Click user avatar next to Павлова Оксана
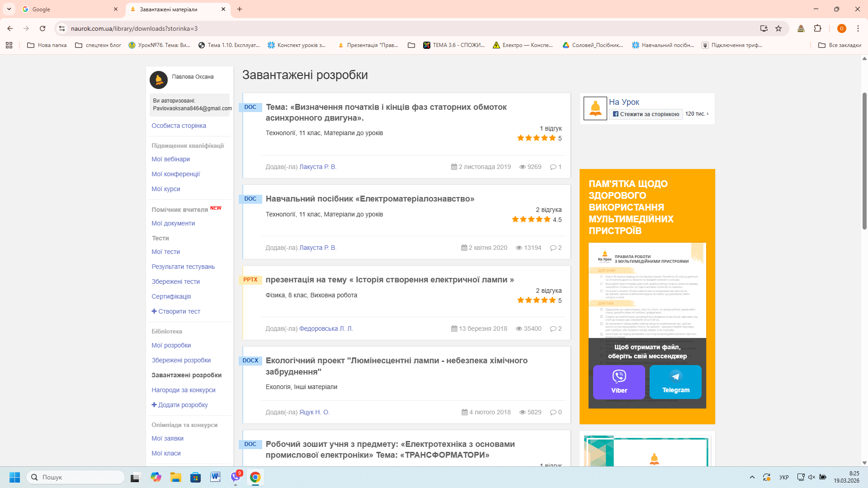The width and height of the screenshot is (868, 488). point(159,80)
